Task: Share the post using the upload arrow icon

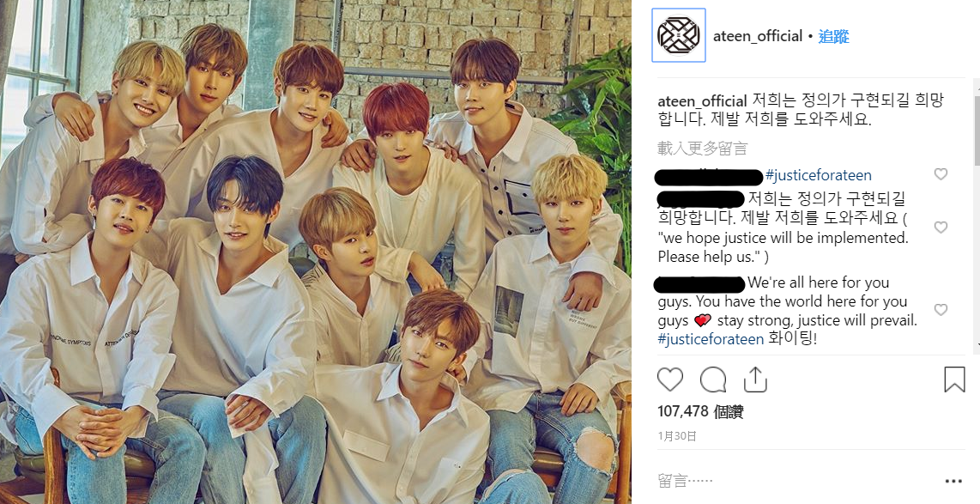Action: click(755, 379)
